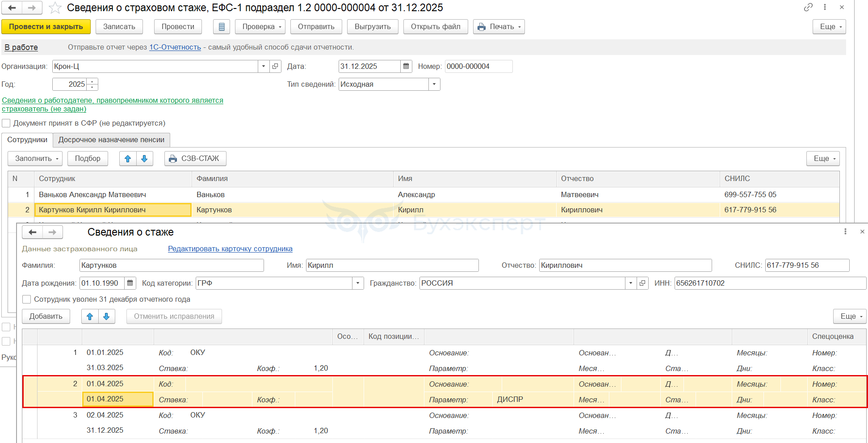Expand Код категории dropdown list
Screen dimensions: 868x443
pos(358,283)
